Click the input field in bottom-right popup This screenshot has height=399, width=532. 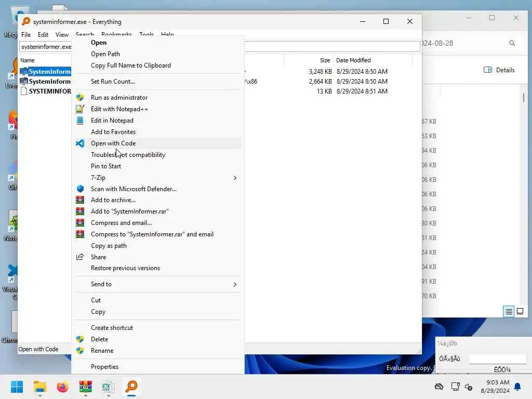tap(497, 358)
